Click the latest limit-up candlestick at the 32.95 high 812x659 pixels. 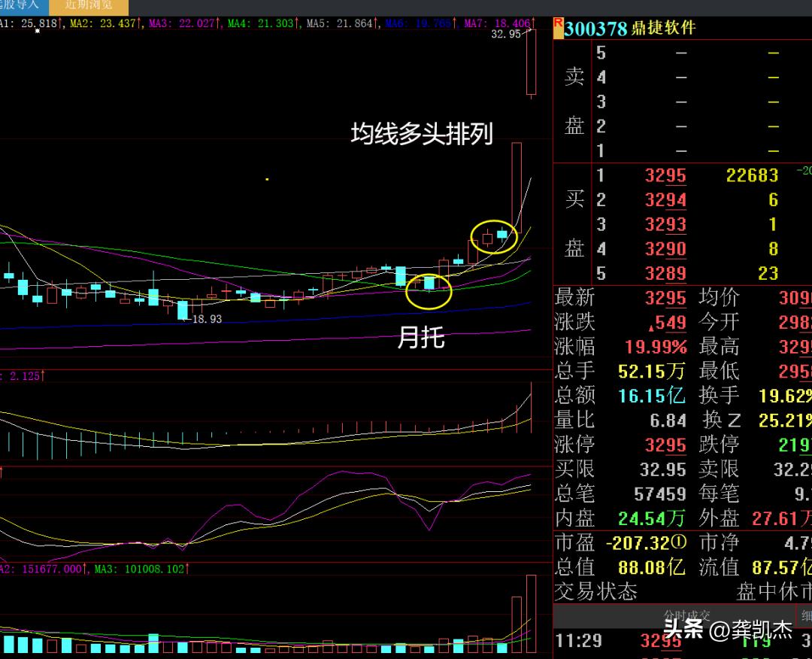click(x=532, y=62)
